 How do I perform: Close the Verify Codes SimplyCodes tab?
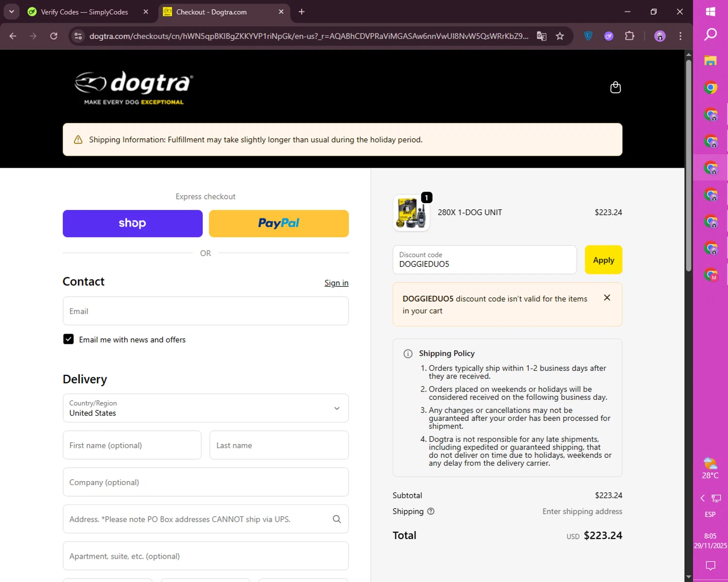point(146,12)
